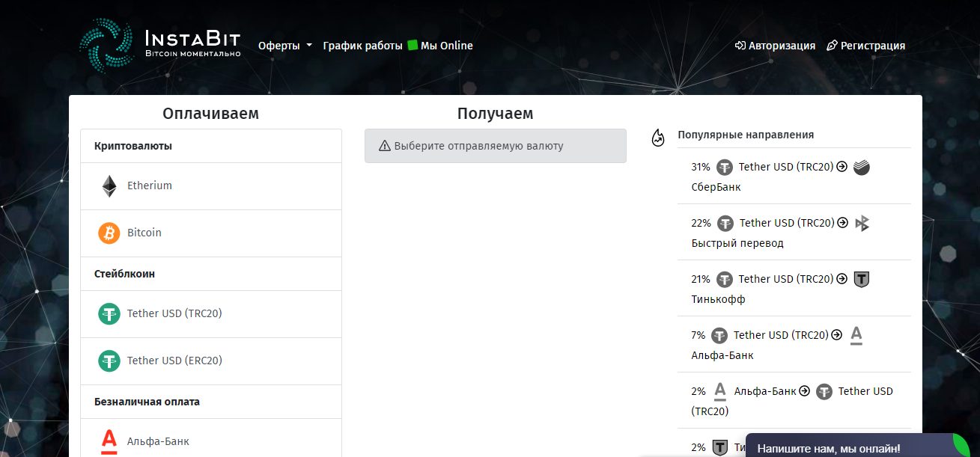Click the Криптовалюты section header
This screenshot has height=457, width=980.
[133, 146]
